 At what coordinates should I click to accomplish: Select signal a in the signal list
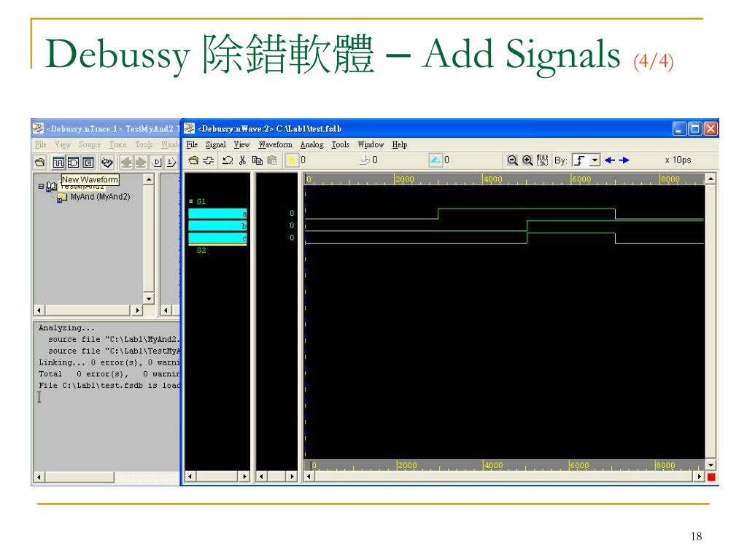click(217, 214)
